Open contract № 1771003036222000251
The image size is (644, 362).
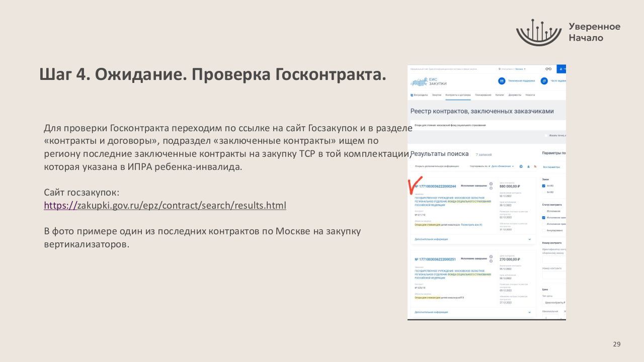pyautogui.click(x=435, y=259)
